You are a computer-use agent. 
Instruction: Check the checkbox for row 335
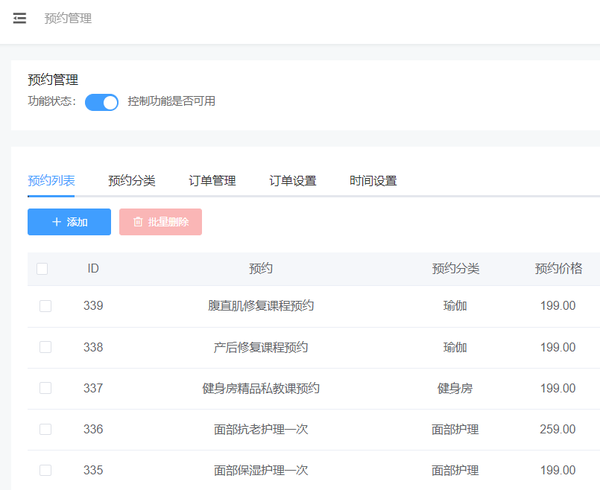coord(46,470)
